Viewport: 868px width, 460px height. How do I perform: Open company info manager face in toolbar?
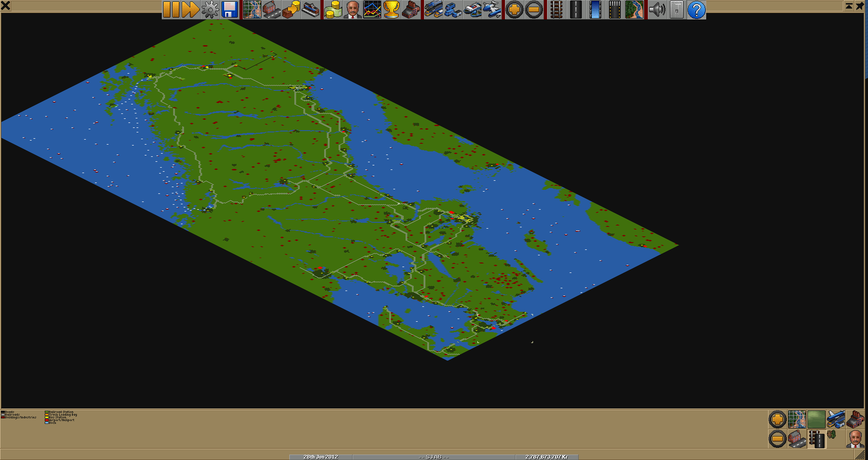353,9
